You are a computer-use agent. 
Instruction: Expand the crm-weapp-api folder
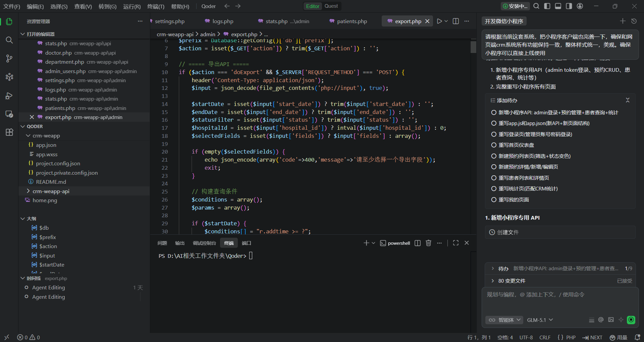point(51,191)
